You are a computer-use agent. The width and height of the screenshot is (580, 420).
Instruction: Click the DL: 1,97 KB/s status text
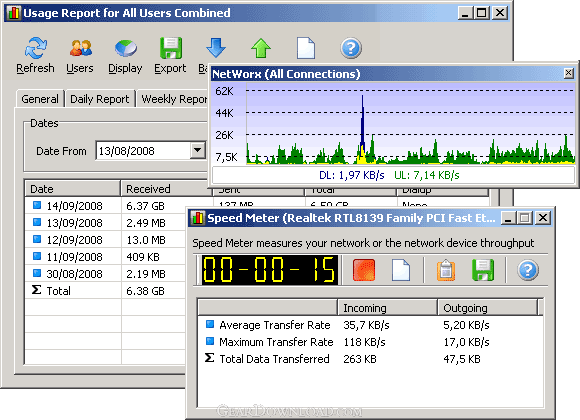[x=352, y=175]
